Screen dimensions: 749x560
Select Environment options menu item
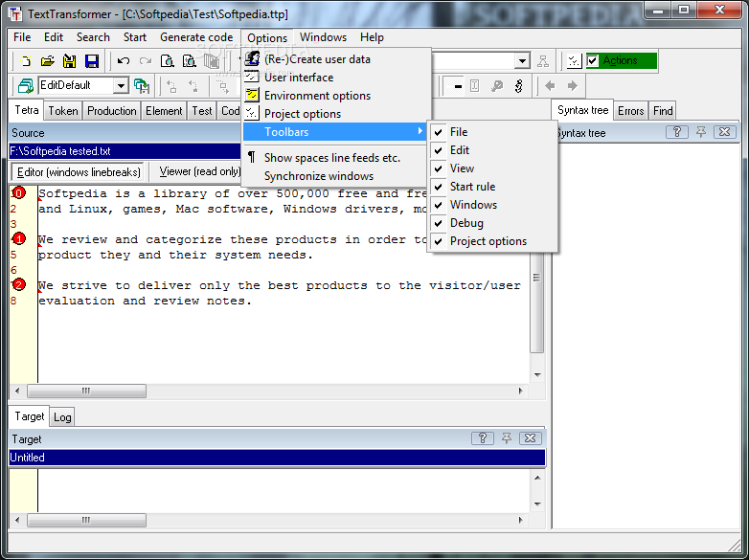coord(334,96)
